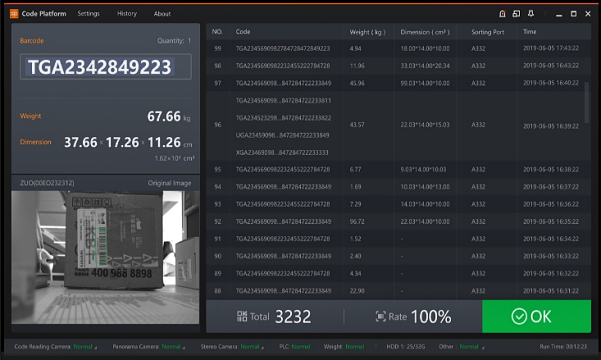Image resolution: width=601 pixels, height=360 pixels.
Task: Click the OK checkmark circle icon
Action: [x=519, y=317]
